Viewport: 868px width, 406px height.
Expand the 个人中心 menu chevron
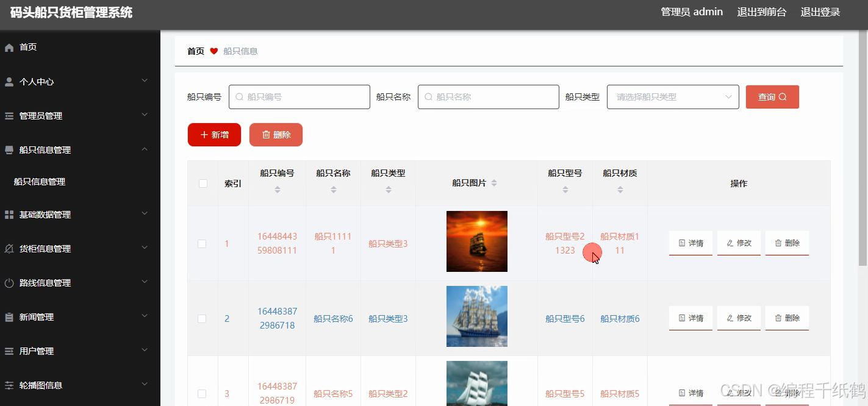[x=145, y=80]
